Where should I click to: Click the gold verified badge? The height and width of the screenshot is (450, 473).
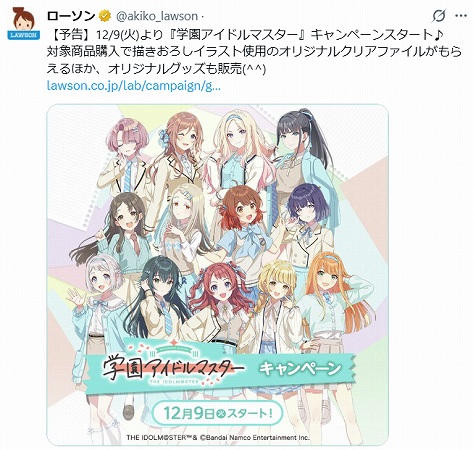pyautogui.click(x=106, y=15)
